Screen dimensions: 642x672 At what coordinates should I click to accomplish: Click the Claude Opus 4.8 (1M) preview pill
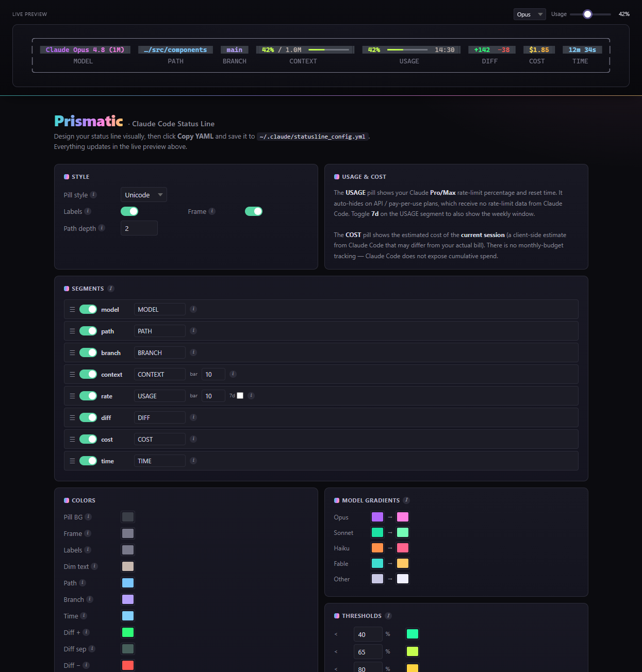[85, 50]
